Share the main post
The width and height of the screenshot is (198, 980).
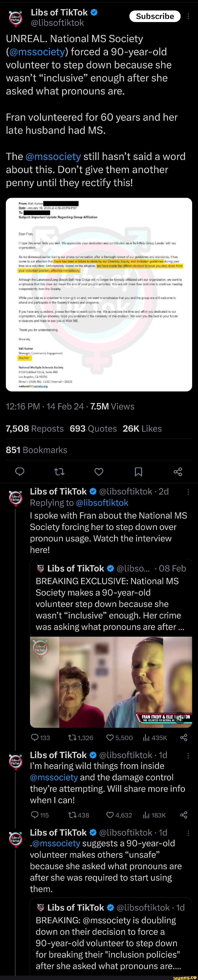point(178,472)
